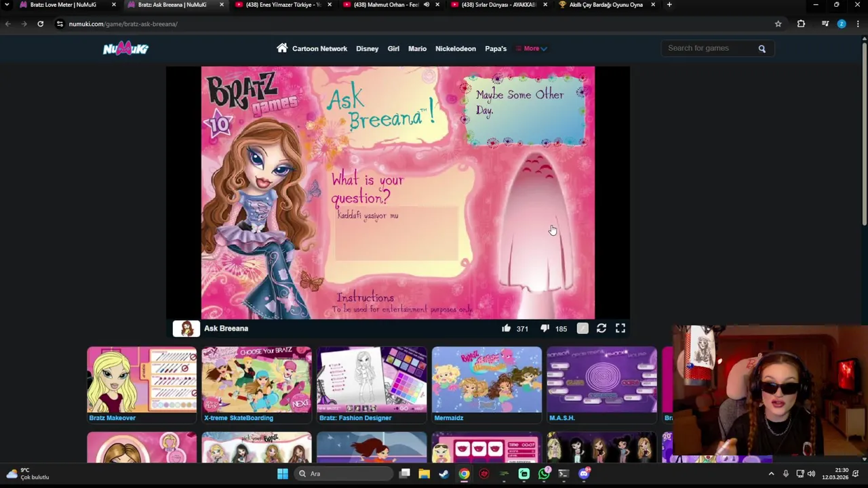Open Discord from the taskbar
868x488 pixels.
(584, 474)
